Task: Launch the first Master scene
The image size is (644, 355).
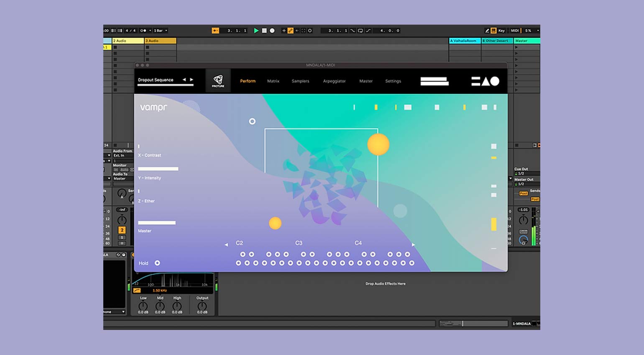Action: [516, 47]
